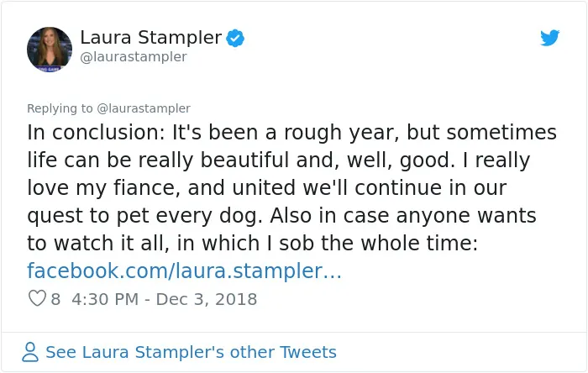Screen dimensions: 588x373
Task: Click the display name Laura Stampler
Action: [150, 38]
